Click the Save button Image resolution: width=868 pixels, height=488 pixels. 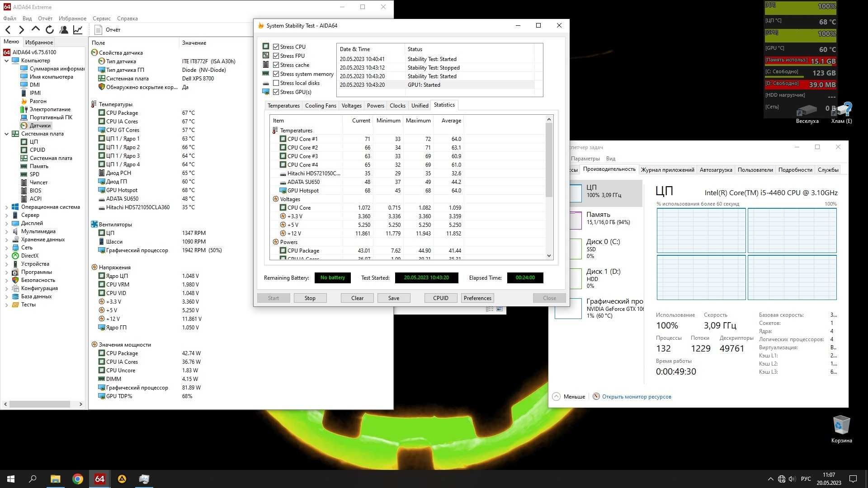pyautogui.click(x=393, y=298)
